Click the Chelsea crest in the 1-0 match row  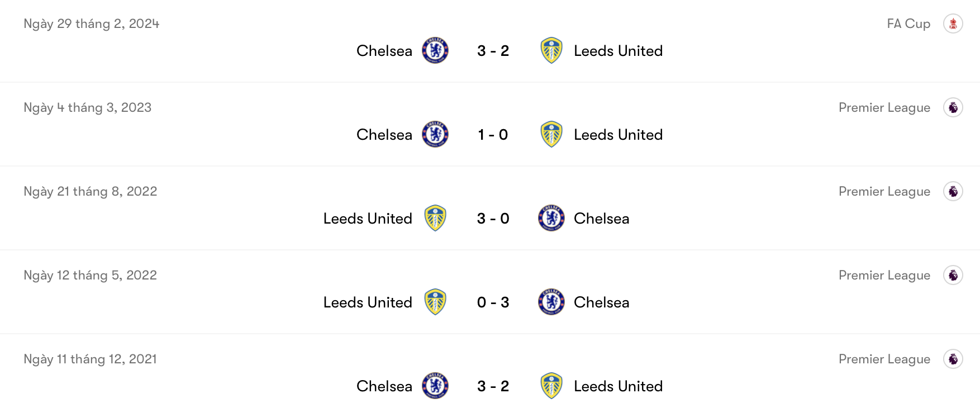(x=435, y=134)
